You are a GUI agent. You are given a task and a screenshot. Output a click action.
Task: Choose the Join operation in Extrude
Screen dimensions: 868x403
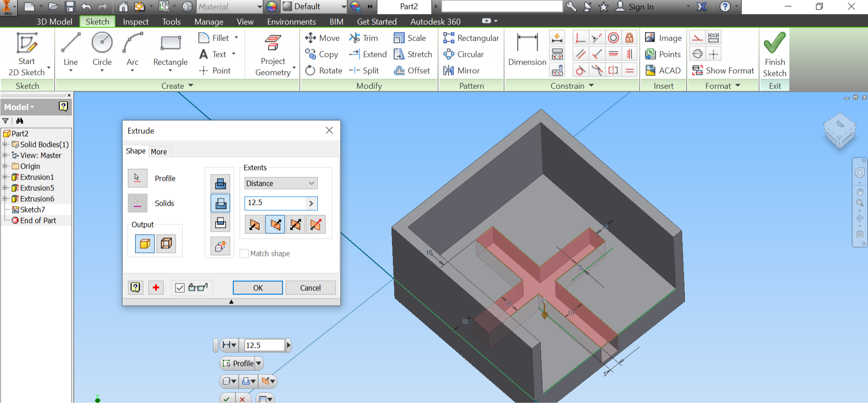(220, 184)
